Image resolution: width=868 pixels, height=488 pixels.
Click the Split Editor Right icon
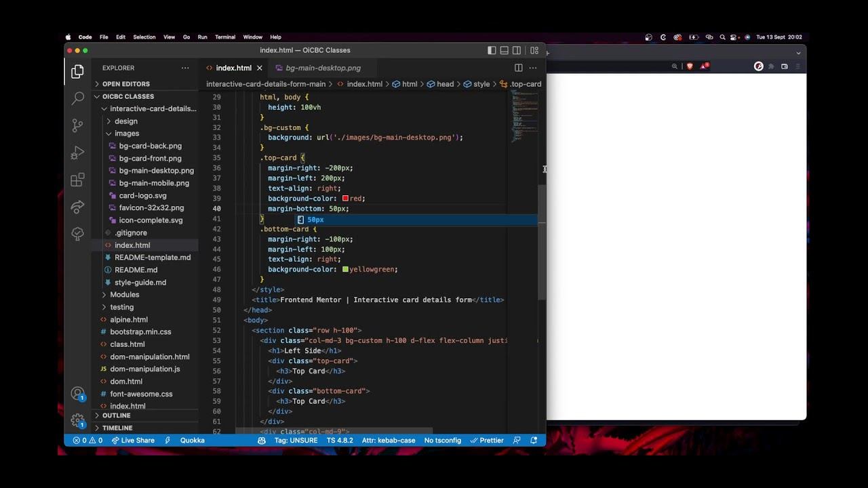pyautogui.click(x=518, y=68)
